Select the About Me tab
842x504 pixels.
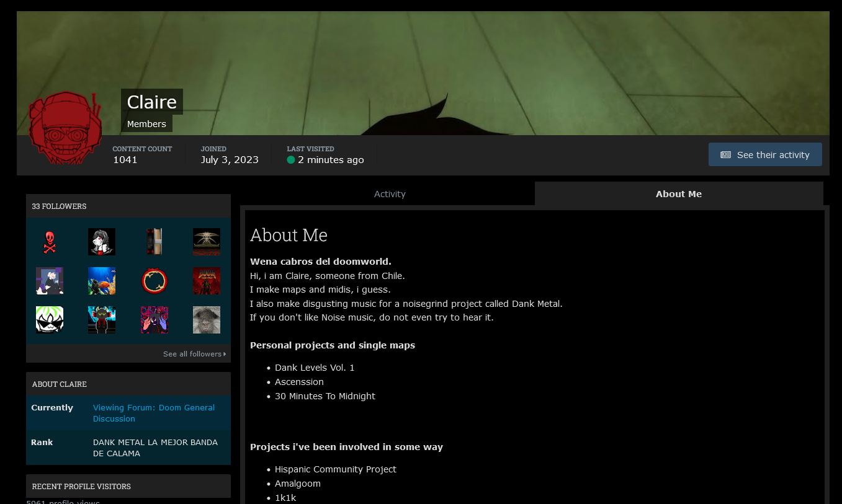(x=679, y=194)
